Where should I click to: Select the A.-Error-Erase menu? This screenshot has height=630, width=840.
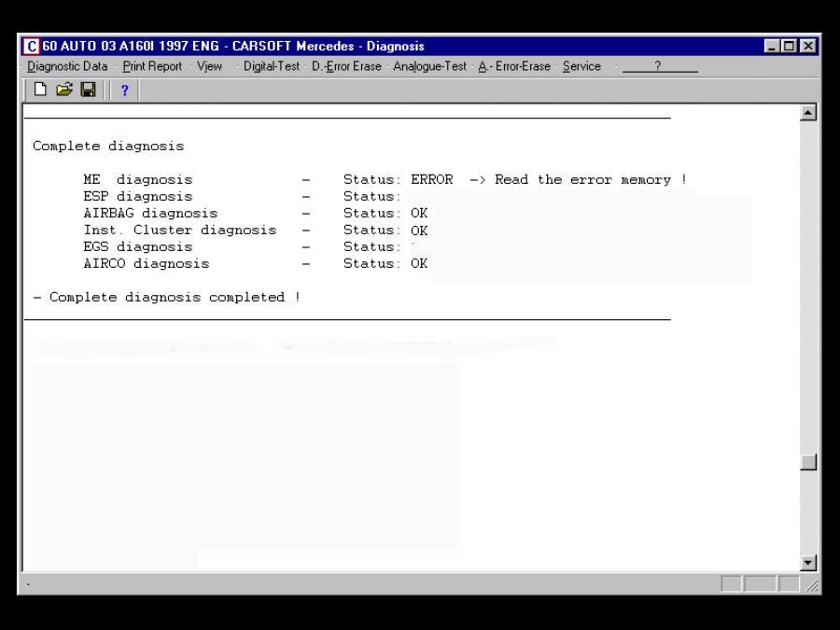click(x=514, y=66)
